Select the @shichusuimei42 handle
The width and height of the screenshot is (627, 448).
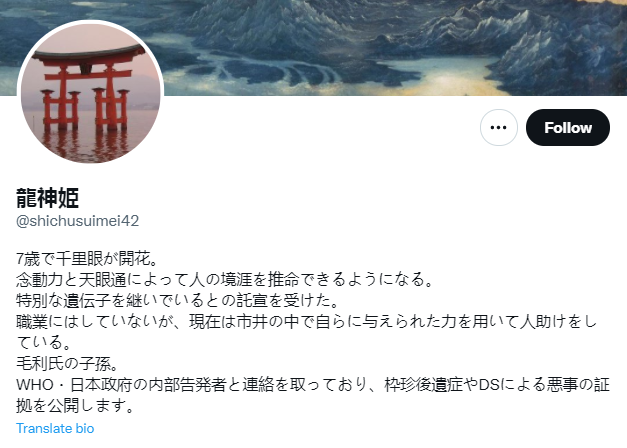pyautogui.click(x=78, y=221)
